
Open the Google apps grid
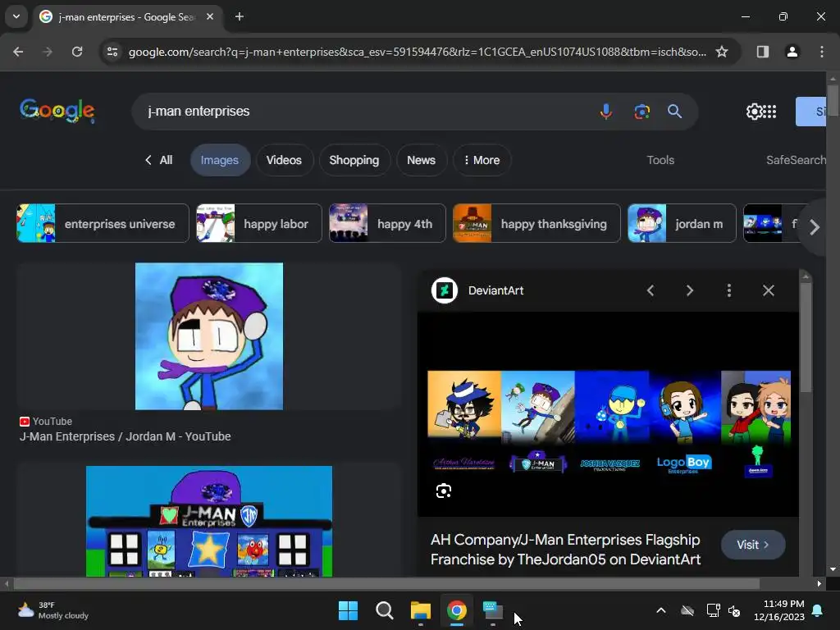click(x=769, y=112)
